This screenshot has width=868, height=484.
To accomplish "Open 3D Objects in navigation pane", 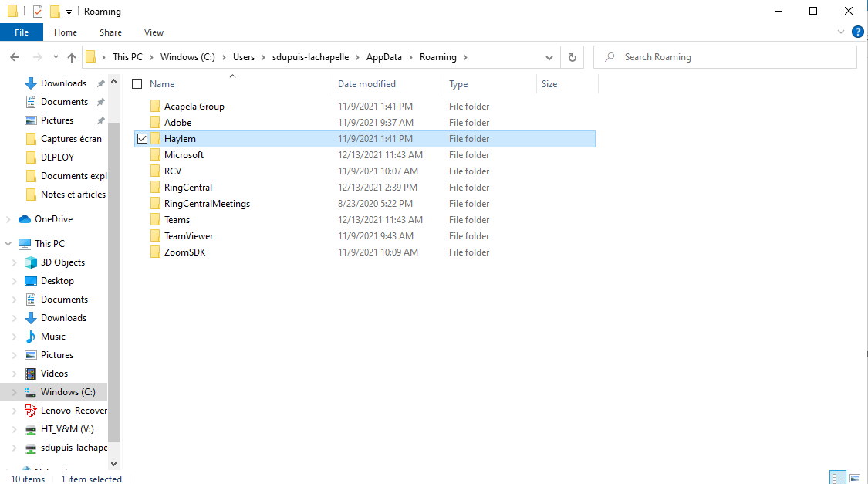I will pos(62,262).
